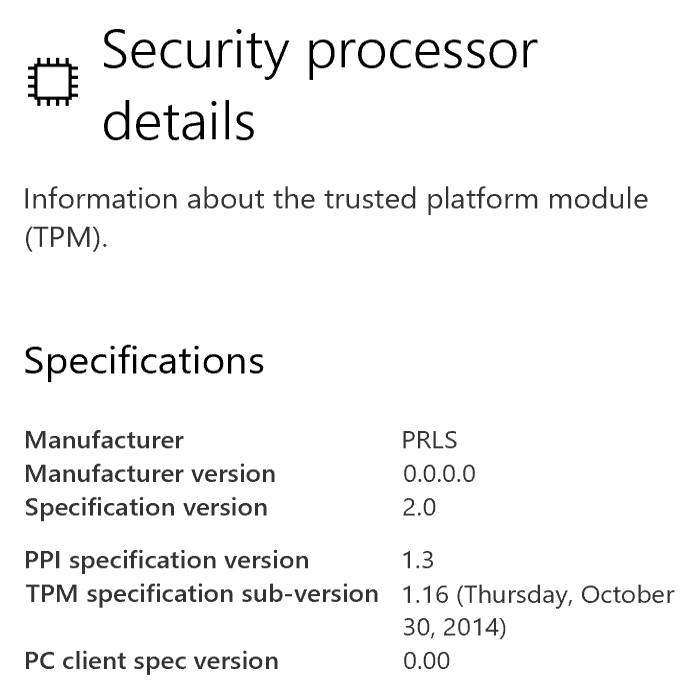
Task: Select the PPI version value '1.3'
Action: [x=418, y=560]
